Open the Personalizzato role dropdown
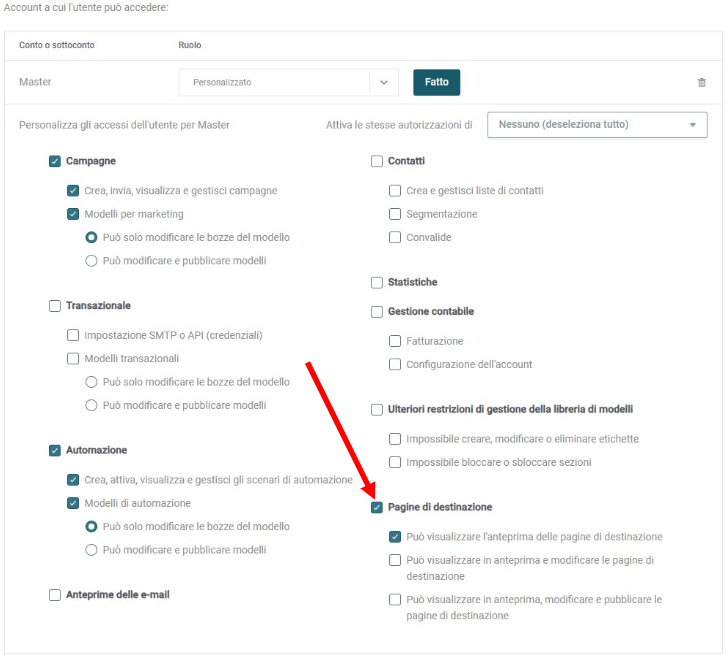Viewport: 728px width, 657px height. pyautogui.click(x=288, y=83)
